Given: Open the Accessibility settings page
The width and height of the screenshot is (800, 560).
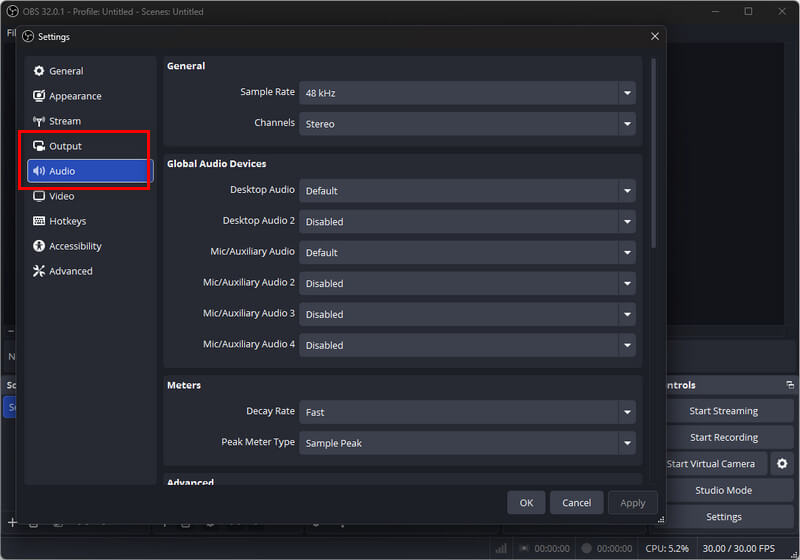Looking at the screenshot, I should [x=90, y=246].
